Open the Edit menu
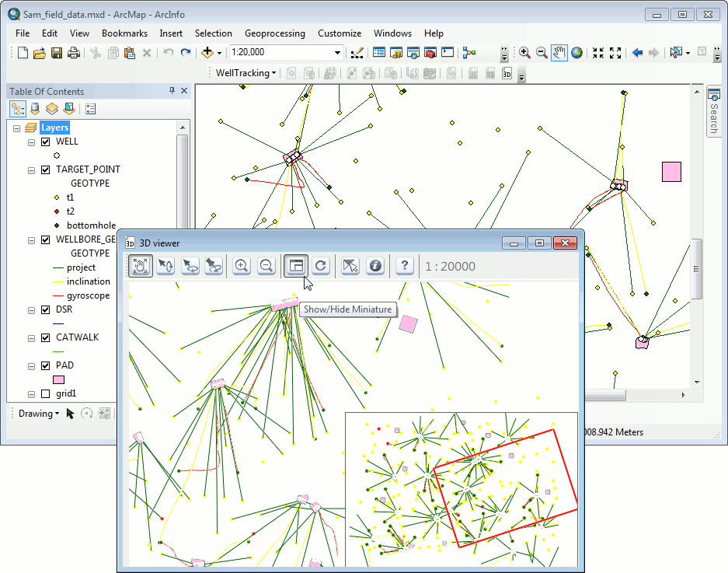This screenshot has height=573, width=728. [50, 33]
